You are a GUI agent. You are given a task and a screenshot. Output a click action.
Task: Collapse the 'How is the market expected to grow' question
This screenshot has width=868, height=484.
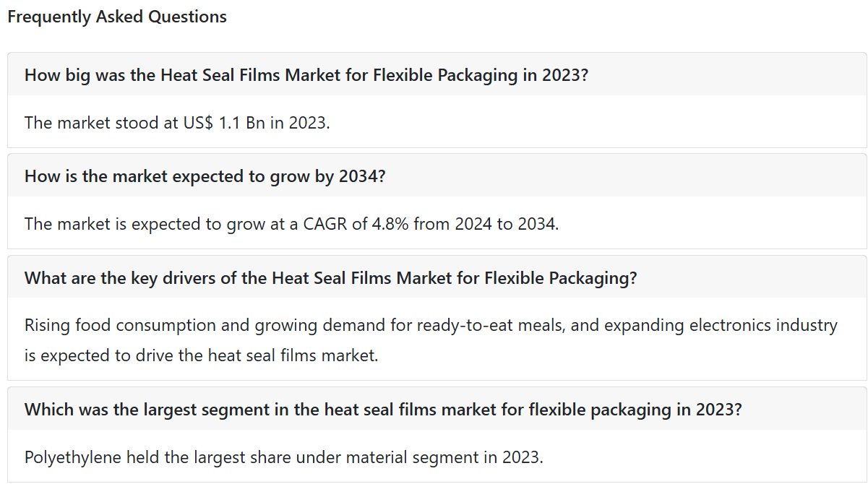click(x=437, y=176)
